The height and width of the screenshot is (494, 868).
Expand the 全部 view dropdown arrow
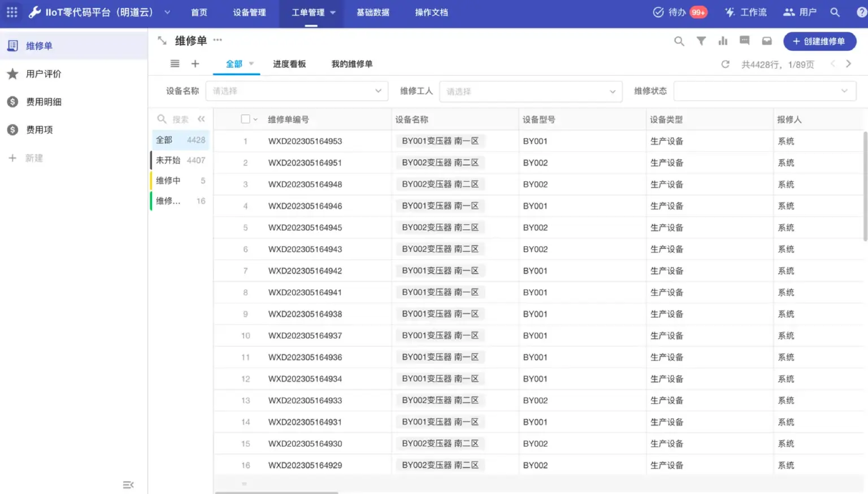tap(251, 64)
